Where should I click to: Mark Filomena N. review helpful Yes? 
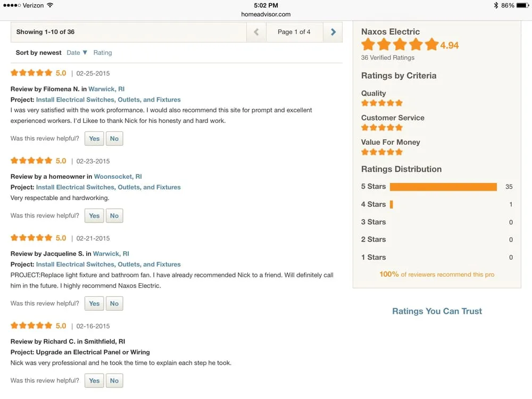coord(94,139)
